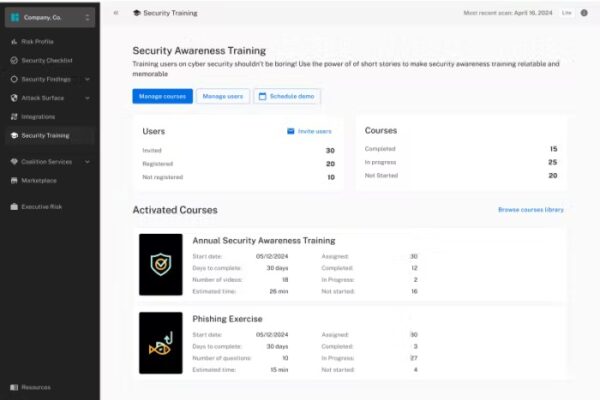This screenshot has height=400, width=600.
Task: Click the Security Checklist checkmark icon
Action: [x=13, y=60]
